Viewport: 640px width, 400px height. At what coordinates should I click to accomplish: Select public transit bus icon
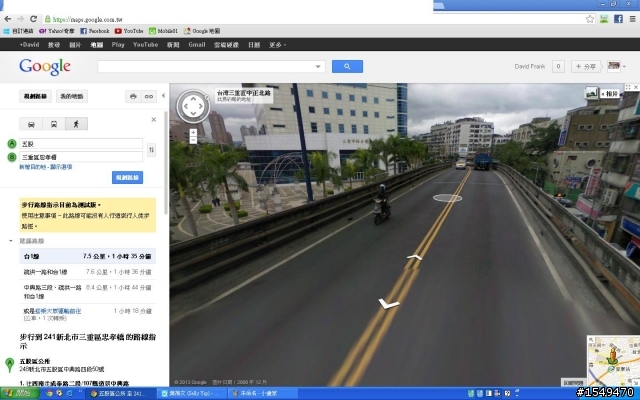tap(54, 124)
